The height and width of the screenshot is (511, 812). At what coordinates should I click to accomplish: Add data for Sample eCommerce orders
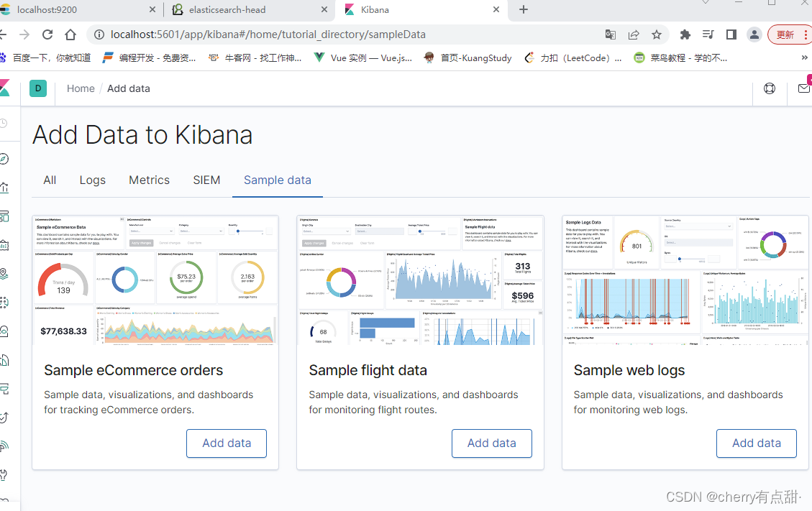(227, 443)
